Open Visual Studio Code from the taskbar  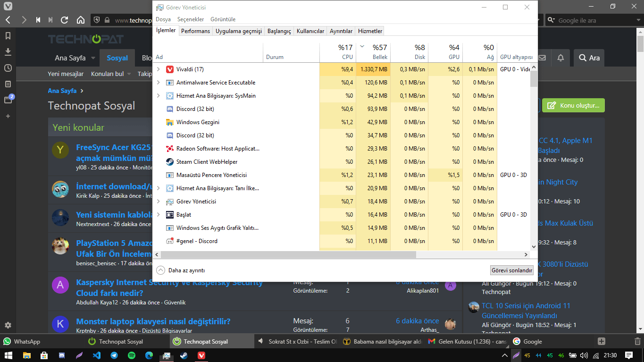click(97, 355)
